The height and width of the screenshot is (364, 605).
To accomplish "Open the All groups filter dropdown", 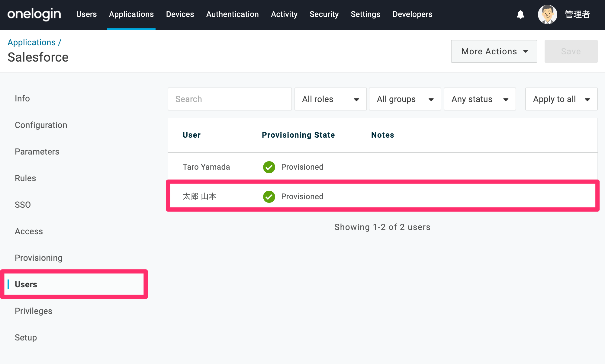I will pyautogui.click(x=405, y=99).
